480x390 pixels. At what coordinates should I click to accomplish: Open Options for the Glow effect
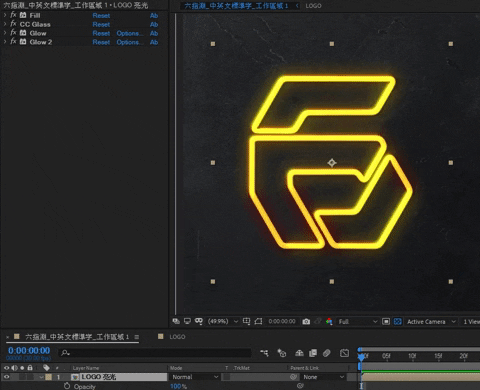(x=130, y=33)
